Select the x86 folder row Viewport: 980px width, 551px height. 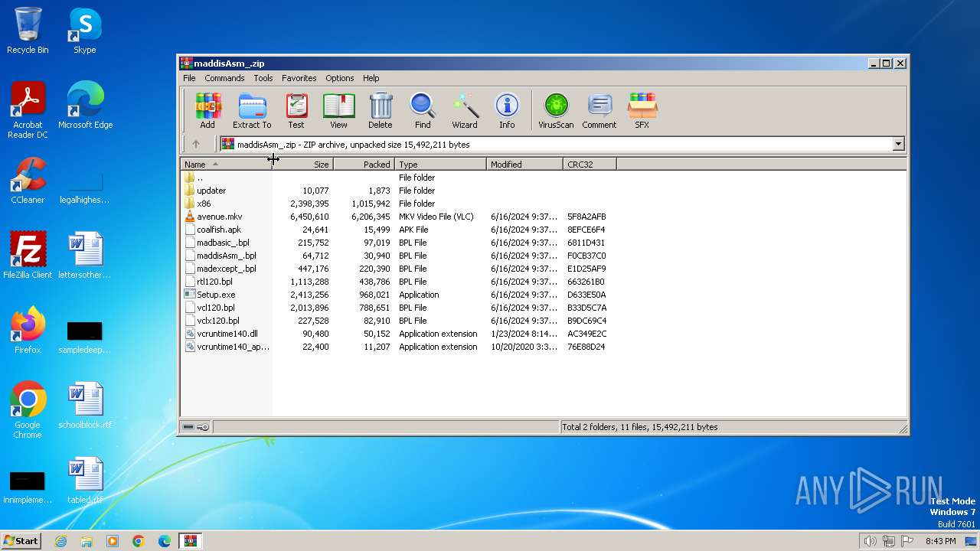[x=398, y=204]
